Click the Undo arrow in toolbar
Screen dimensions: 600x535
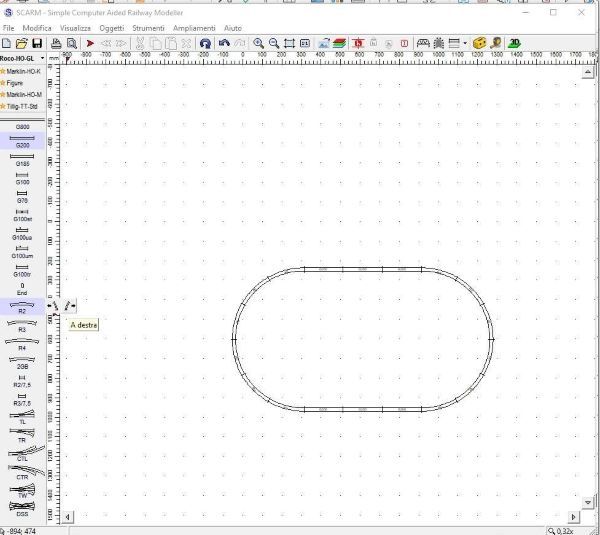click(x=224, y=44)
